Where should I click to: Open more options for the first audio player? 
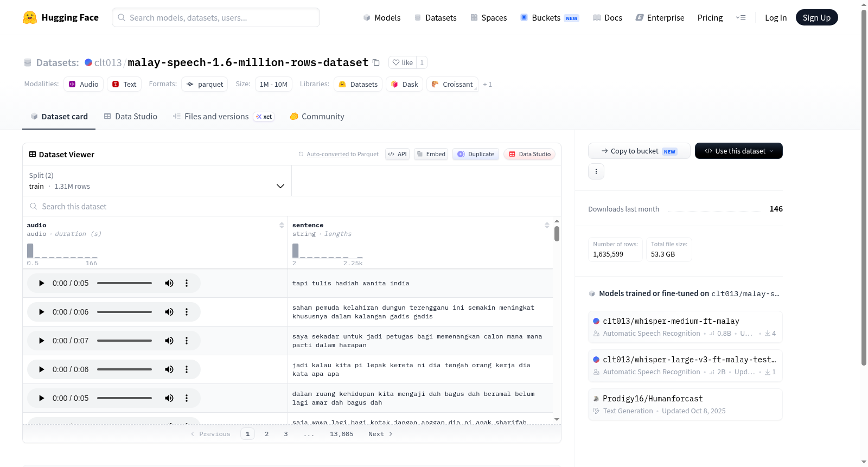[x=187, y=283]
